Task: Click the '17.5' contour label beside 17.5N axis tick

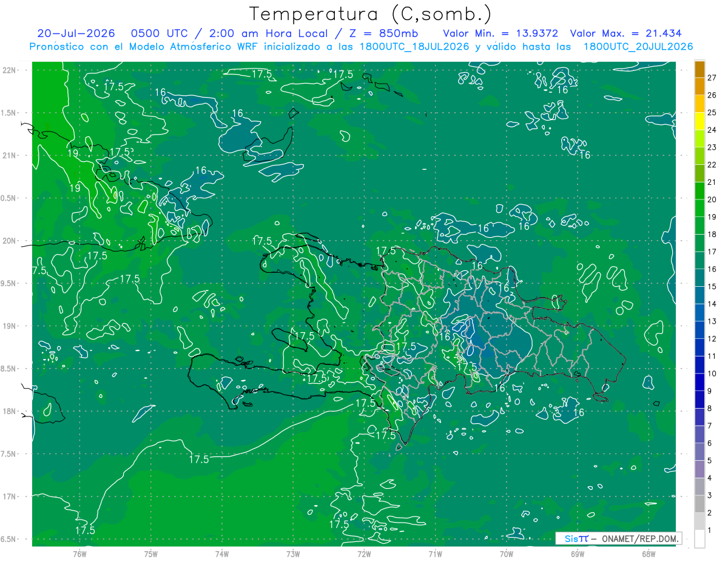Action: click(198, 460)
